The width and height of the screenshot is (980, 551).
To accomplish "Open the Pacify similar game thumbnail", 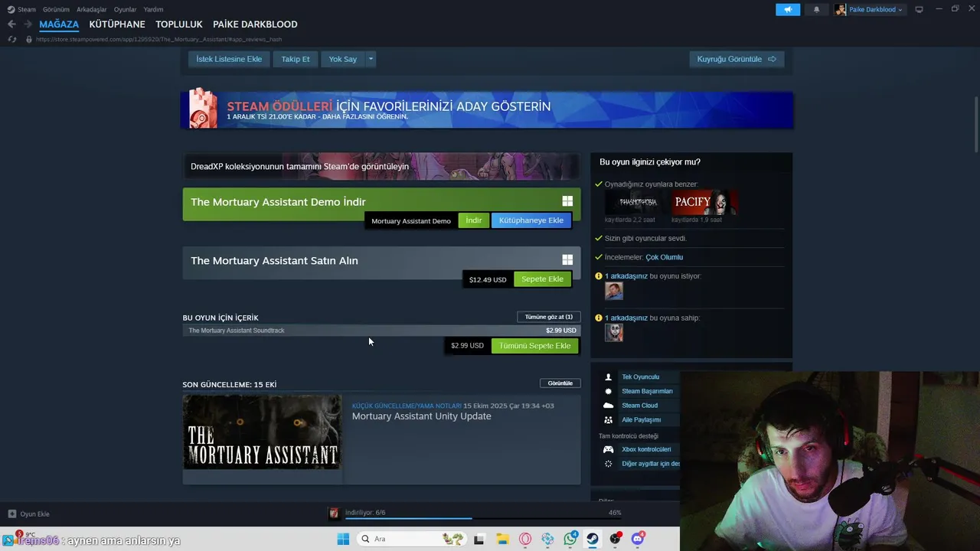I will (705, 203).
